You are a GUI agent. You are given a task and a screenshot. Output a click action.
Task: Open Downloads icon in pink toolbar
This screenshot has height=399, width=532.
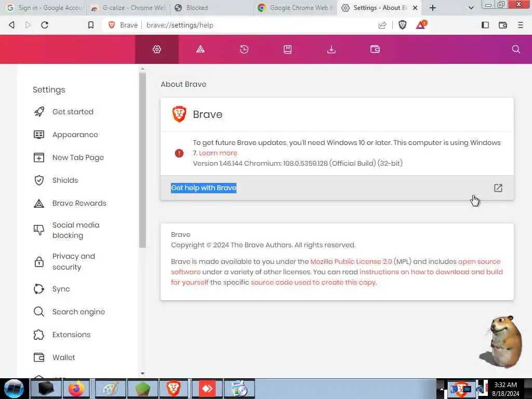331,49
